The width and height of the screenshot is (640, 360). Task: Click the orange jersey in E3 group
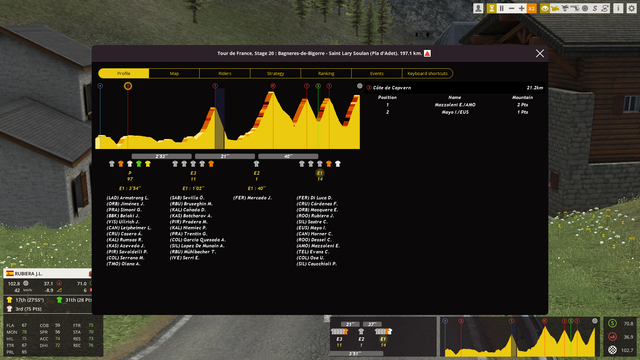211,164
